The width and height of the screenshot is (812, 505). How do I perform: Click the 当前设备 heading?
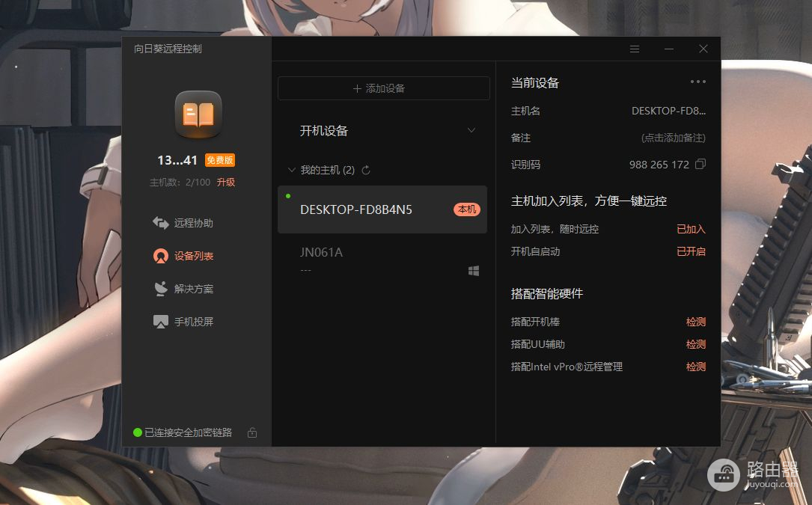pos(535,83)
